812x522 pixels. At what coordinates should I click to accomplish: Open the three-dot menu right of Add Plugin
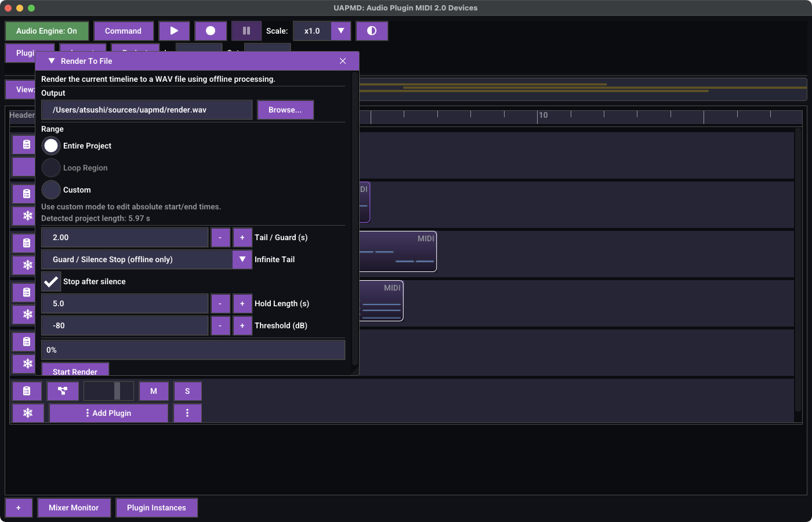point(187,413)
